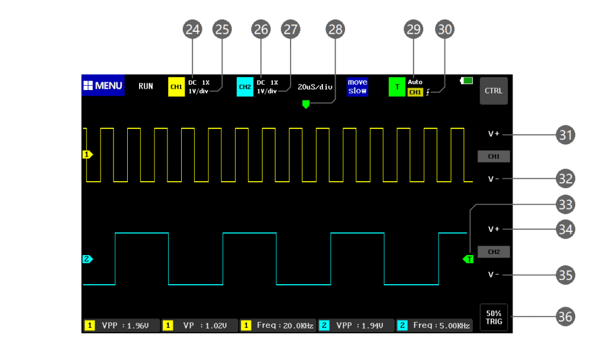606x364 pixels.
Task: Select the gray CH2 side button
Action: (494, 252)
